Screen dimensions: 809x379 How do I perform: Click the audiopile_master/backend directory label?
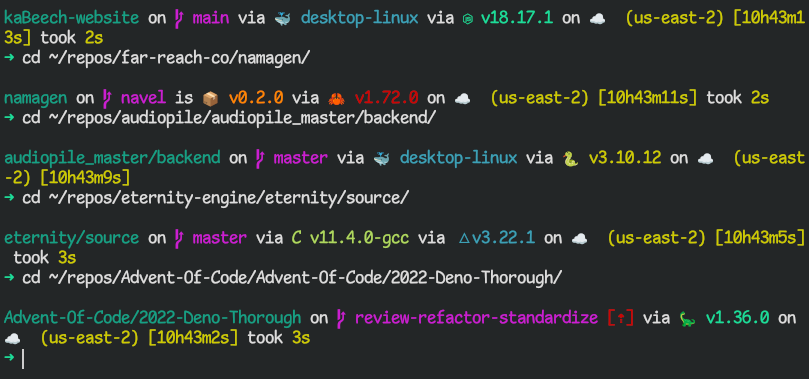tap(112, 158)
